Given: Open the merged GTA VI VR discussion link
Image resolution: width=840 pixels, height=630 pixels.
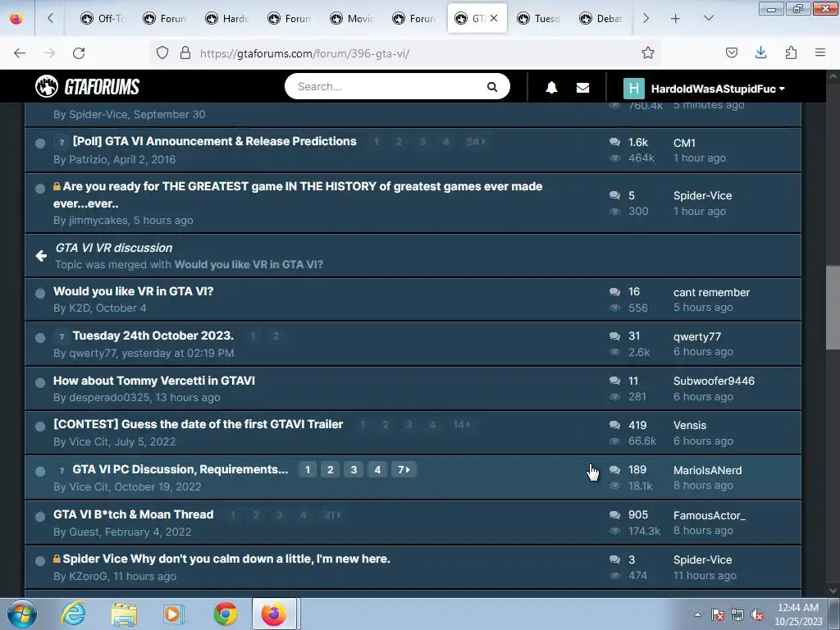Looking at the screenshot, I should [114, 248].
